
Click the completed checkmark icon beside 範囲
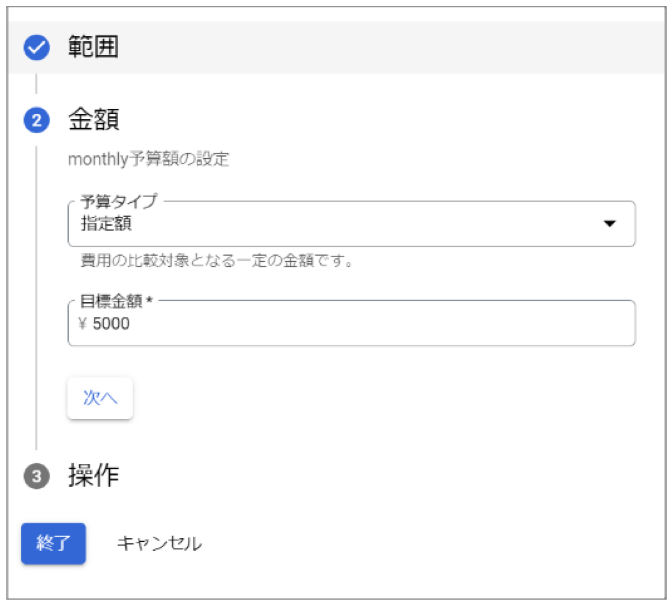(x=36, y=47)
